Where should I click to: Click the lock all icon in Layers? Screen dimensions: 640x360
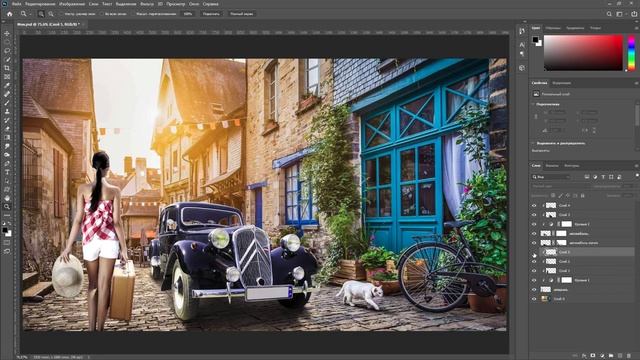pyautogui.click(x=582, y=196)
